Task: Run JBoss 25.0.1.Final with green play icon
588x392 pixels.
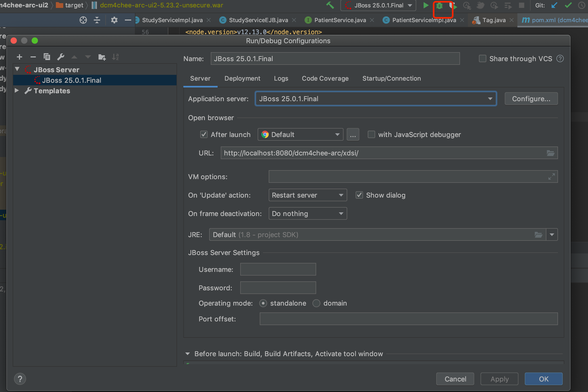Action: pyautogui.click(x=425, y=5)
